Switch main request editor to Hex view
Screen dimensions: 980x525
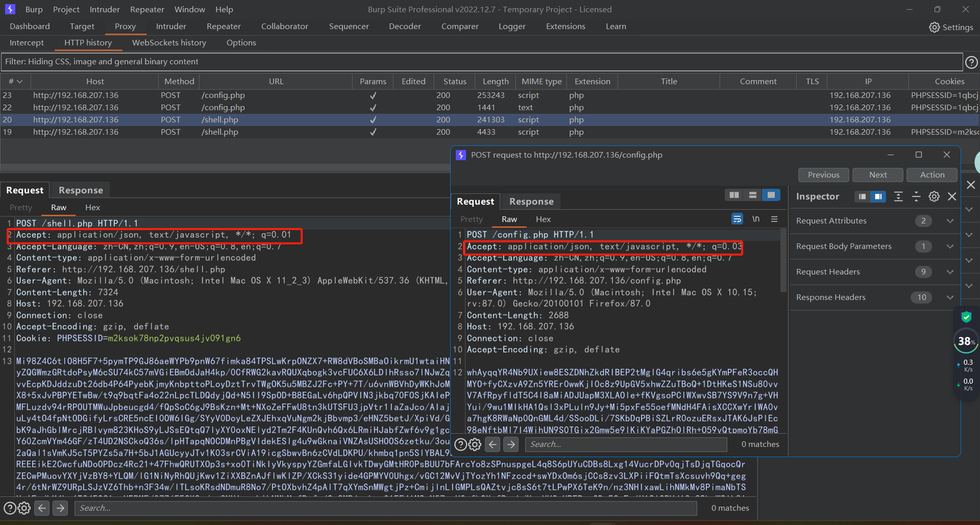[92, 208]
